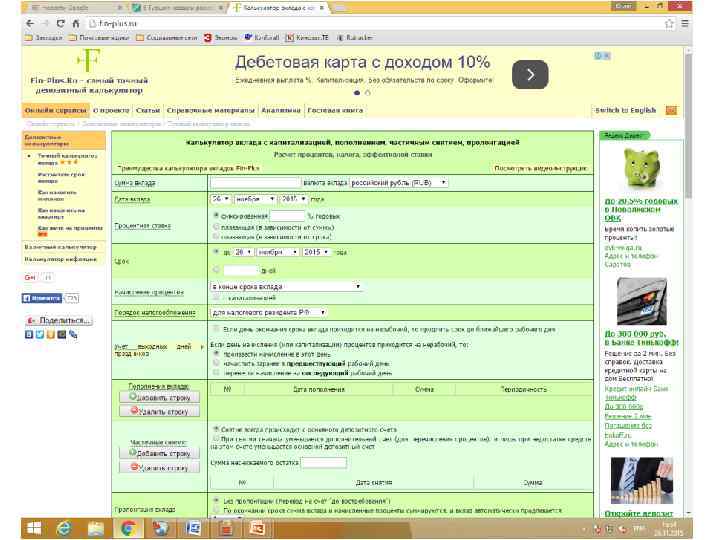
Task: Open the Windows Start button
Action: [34, 529]
